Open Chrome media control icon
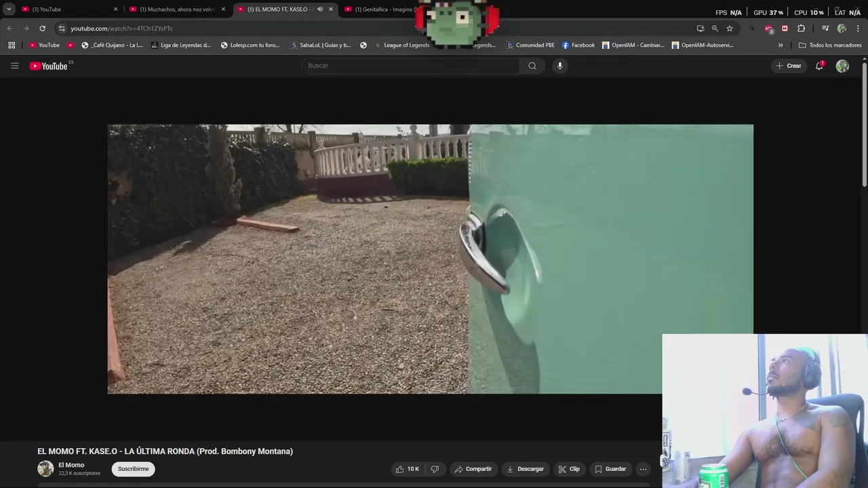This screenshot has height=488, width=868. (x=825, y=28)
